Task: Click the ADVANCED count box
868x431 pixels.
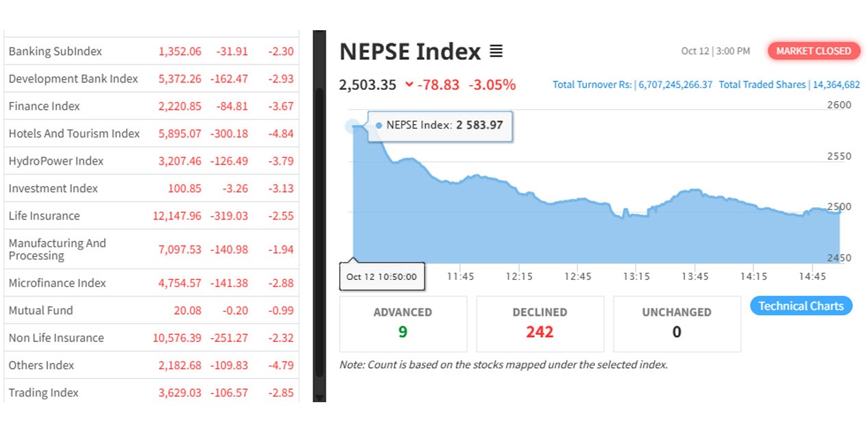Action: point(402,323)
